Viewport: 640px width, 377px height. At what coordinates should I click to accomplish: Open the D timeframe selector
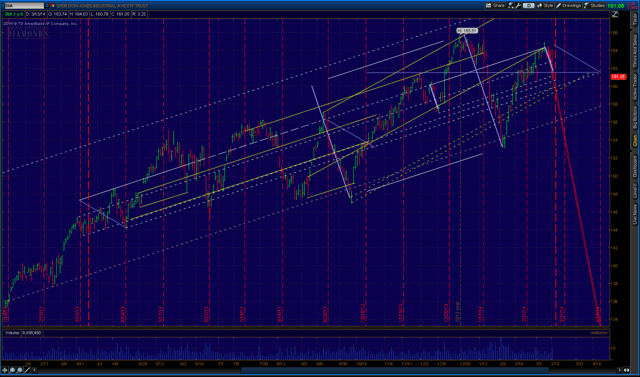(529, 5)
